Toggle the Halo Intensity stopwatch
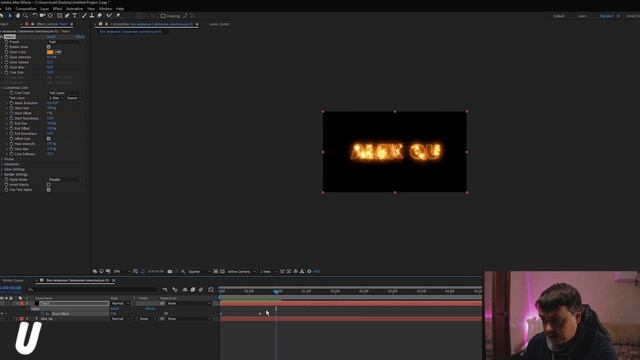 tap(11, 144)
